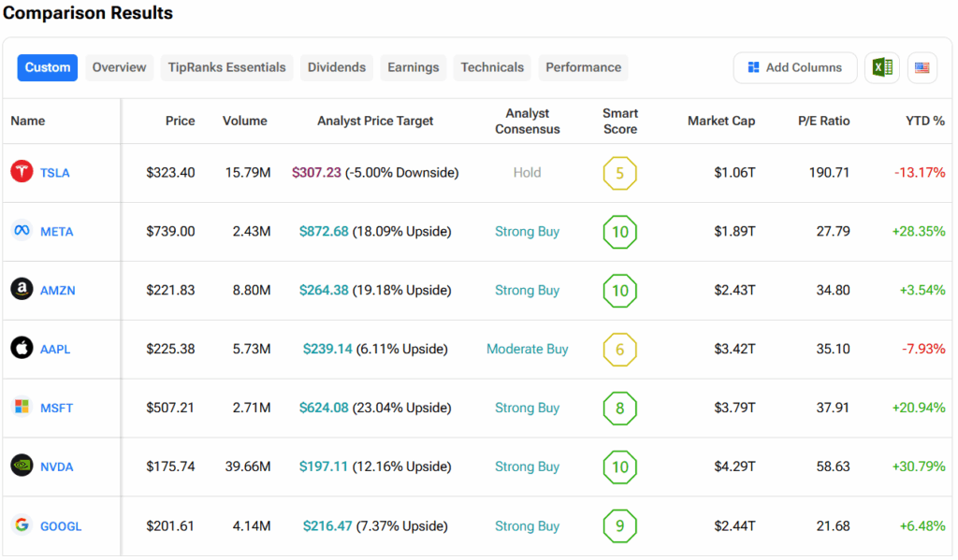Select the TipRanks Essentials tab
The width and height of the screenshot is (958, 560).
pyautogui.click(x=226, y=67)
